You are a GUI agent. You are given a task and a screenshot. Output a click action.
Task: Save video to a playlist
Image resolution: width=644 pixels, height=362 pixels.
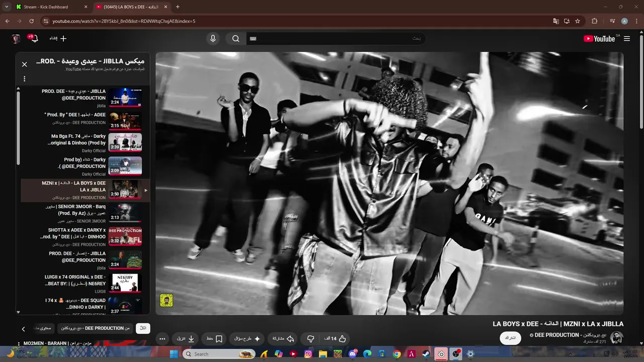(215, 339)
